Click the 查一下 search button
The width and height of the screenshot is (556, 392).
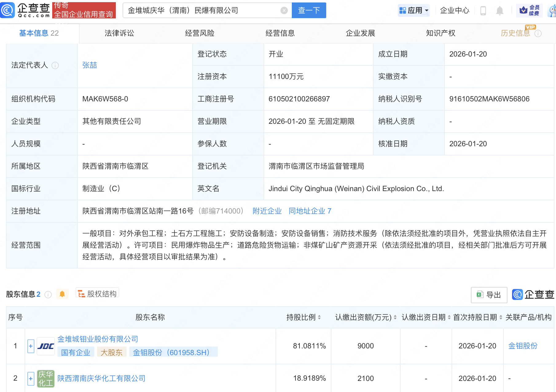point(309,10)
